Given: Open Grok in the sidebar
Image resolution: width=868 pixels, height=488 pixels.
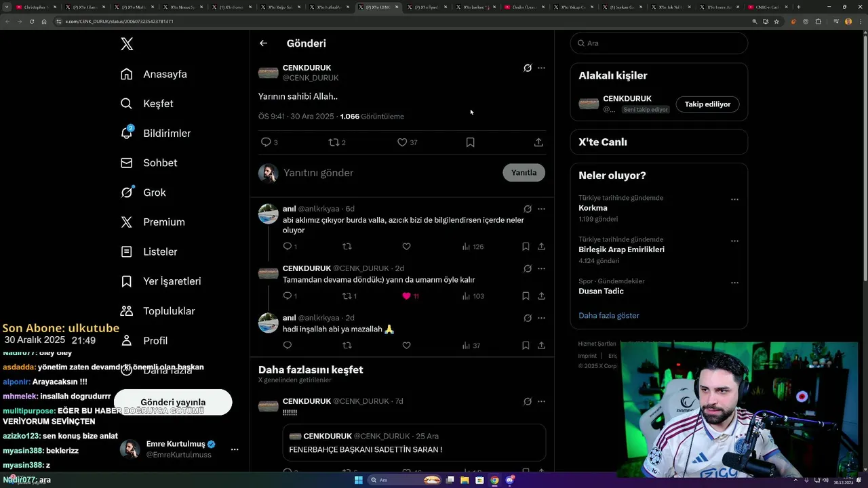Looking at the screenshot, I should click(143, 192).
